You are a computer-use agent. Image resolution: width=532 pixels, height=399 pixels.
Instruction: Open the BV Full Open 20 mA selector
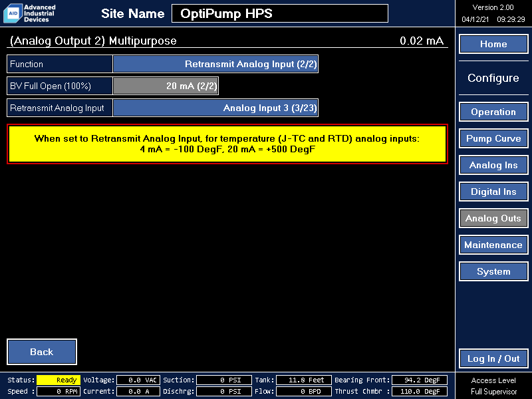[x=166, y=86]
